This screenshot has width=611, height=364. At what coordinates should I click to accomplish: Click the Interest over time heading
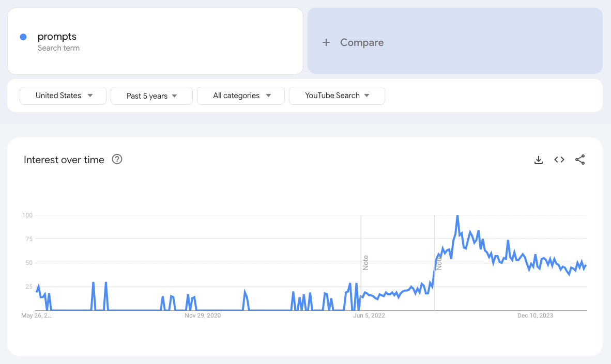coord(64,160)
